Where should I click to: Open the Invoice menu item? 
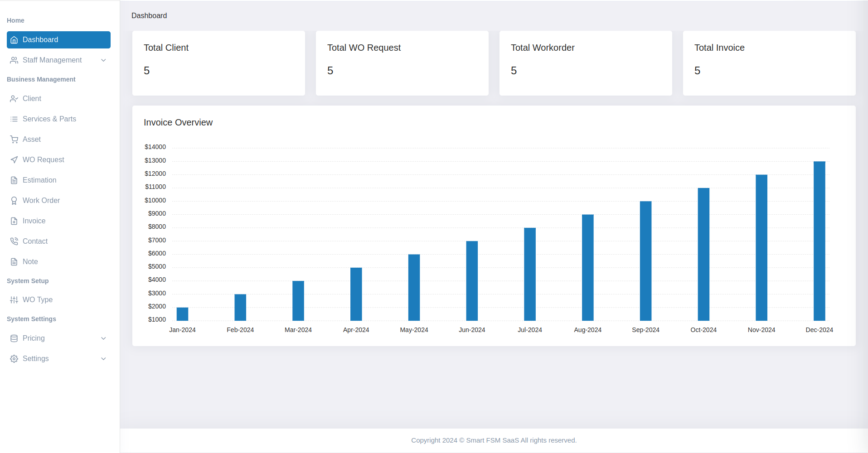click(x=34, y=221)
